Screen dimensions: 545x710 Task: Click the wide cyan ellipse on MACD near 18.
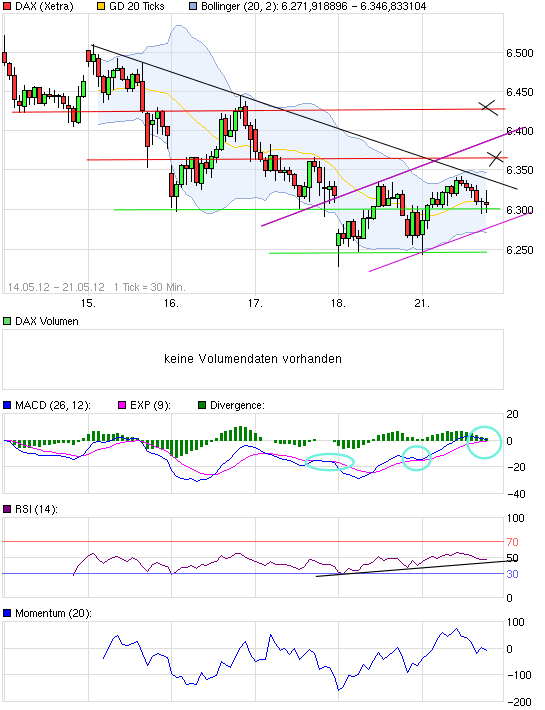[x=330, y=462]
